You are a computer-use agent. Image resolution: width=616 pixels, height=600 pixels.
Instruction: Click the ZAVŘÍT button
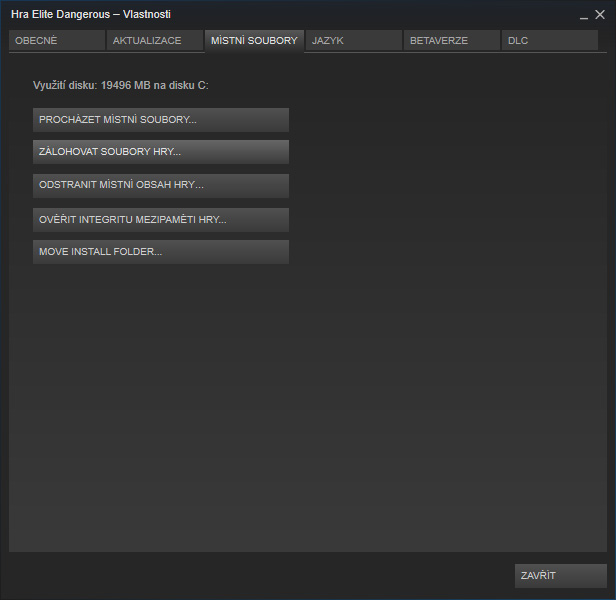tap(561, 576)
